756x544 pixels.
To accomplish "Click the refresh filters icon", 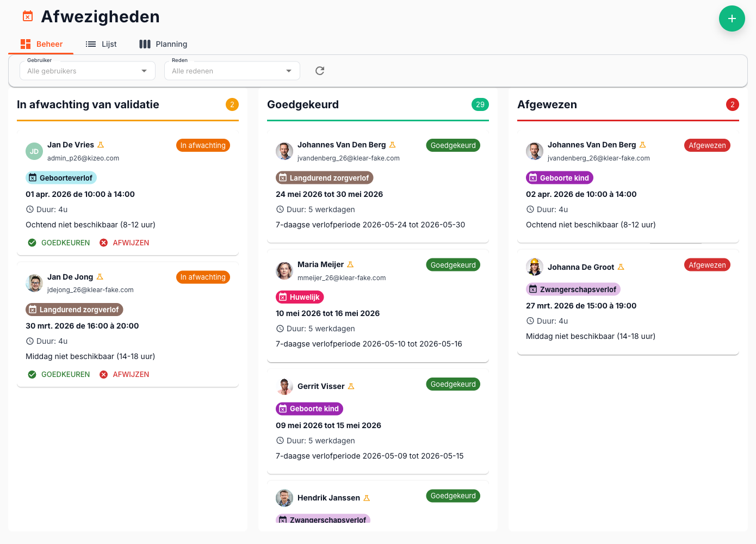I will coord(320,71).
